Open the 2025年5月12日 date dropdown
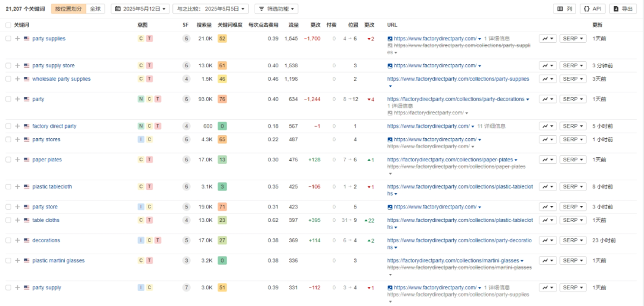The width and height of the screenshot is (644, 306). click(x=140, y=9)
